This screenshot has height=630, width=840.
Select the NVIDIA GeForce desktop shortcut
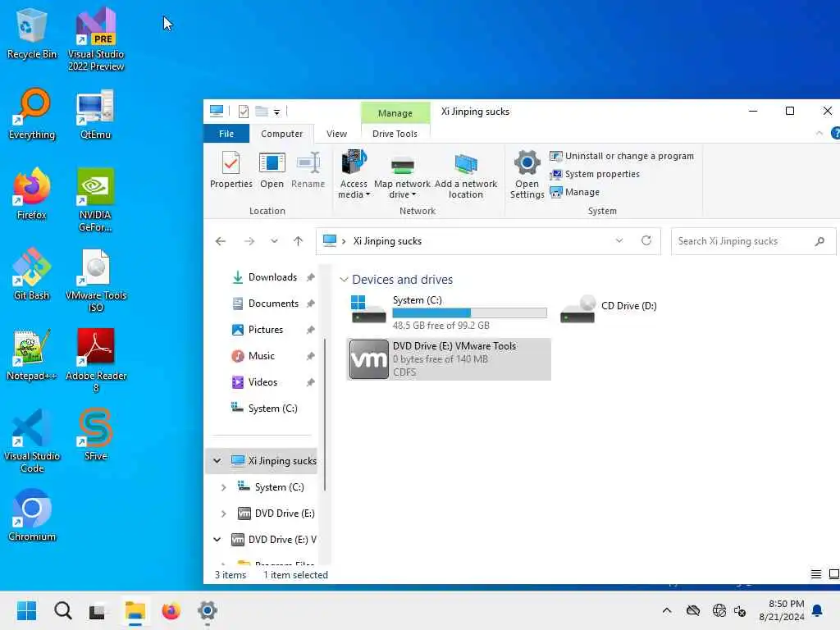95,200
